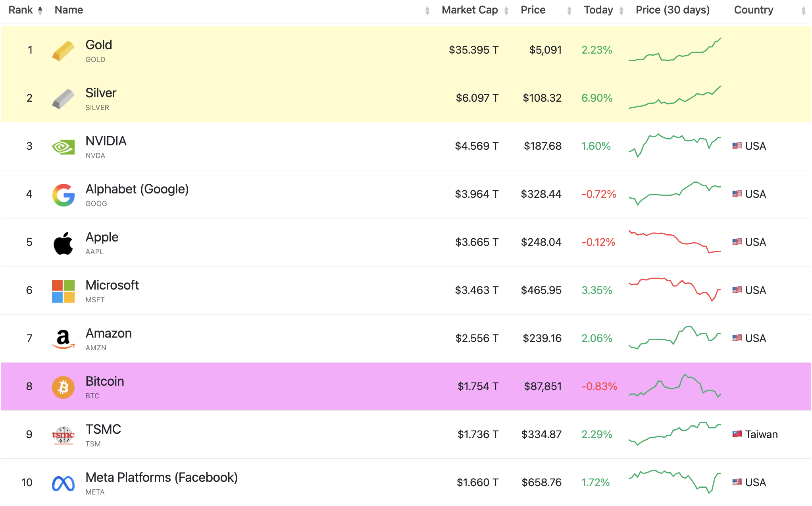Click the Amazon logo
The image size is (812, 506).
(x=63, y=338)
